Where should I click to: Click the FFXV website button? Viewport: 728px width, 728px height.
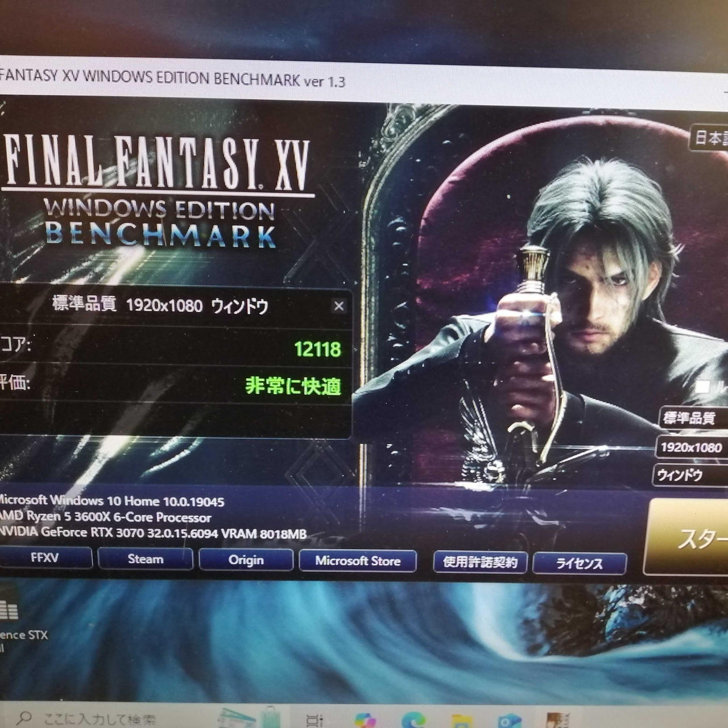click(45, 558)
